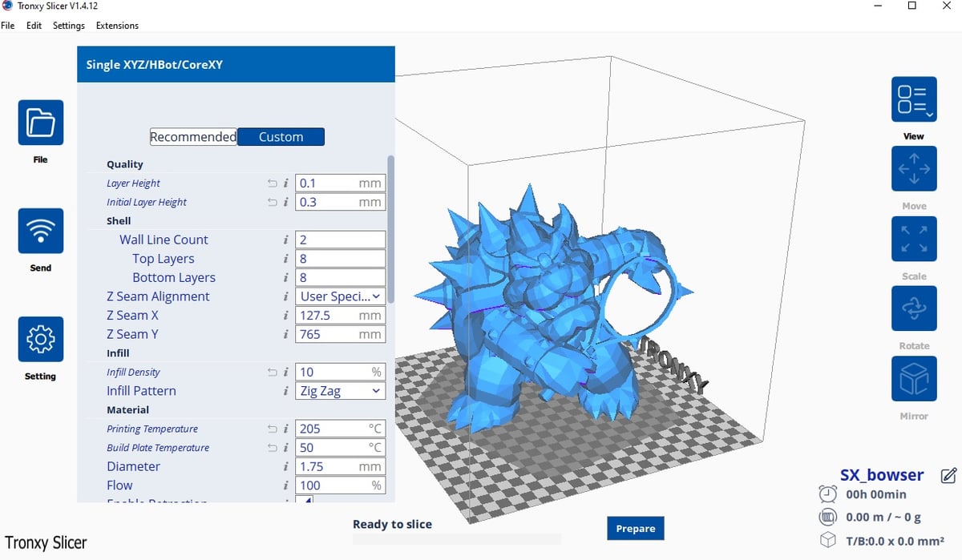Show info for Diameter
The image size is (962, 560).
pos(286,467)
